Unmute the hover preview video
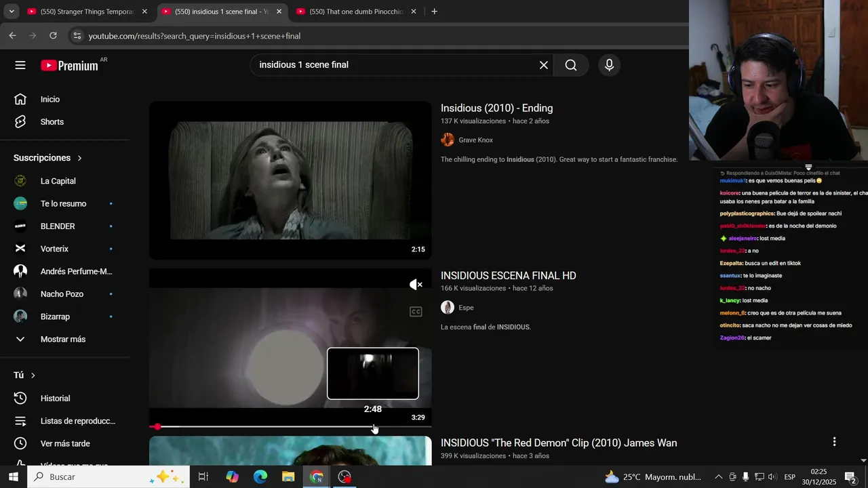 coord(416,285)
